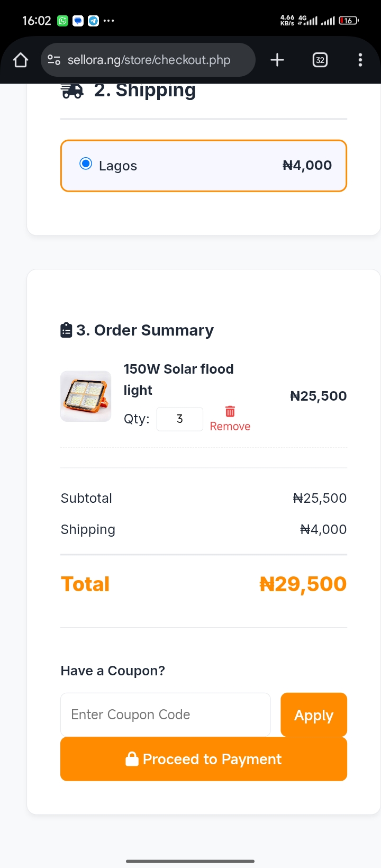This screenshot has height=868, width=381.
Task: Tap the Lagos ₦4,000 shipping option card
Action: 204,166
